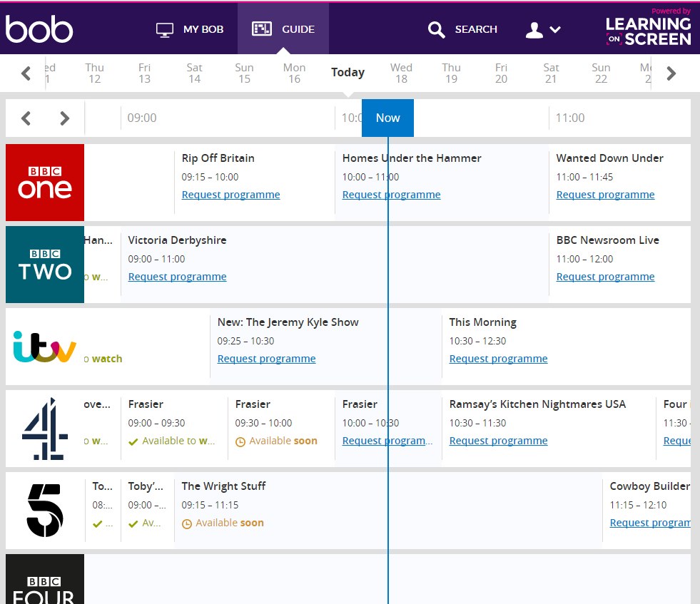Select Sat 14 in date strip
This screenshot has height=604, width=700.
[194, 73]
